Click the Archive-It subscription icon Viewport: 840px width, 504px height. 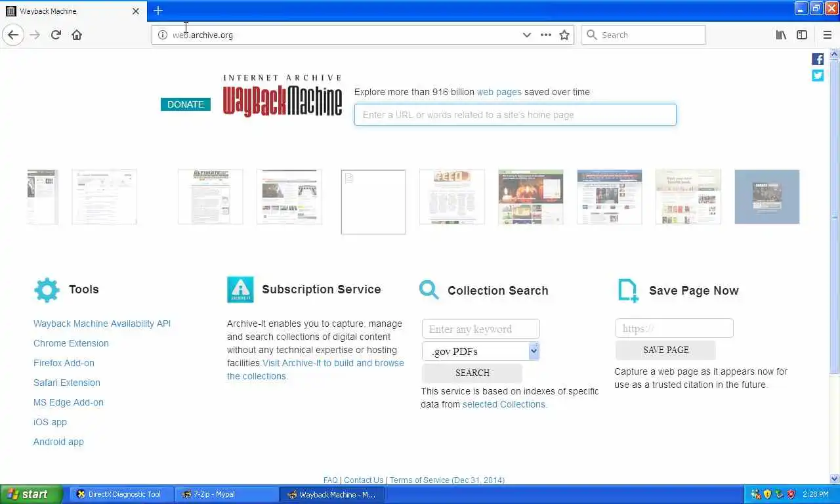pyautogui.click(x=240, y=289)
